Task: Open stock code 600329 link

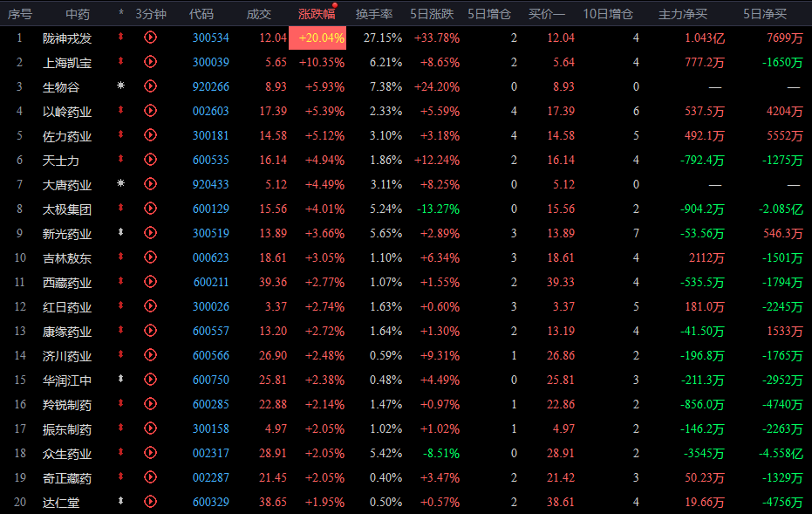Action: click(x=211, y=502)
